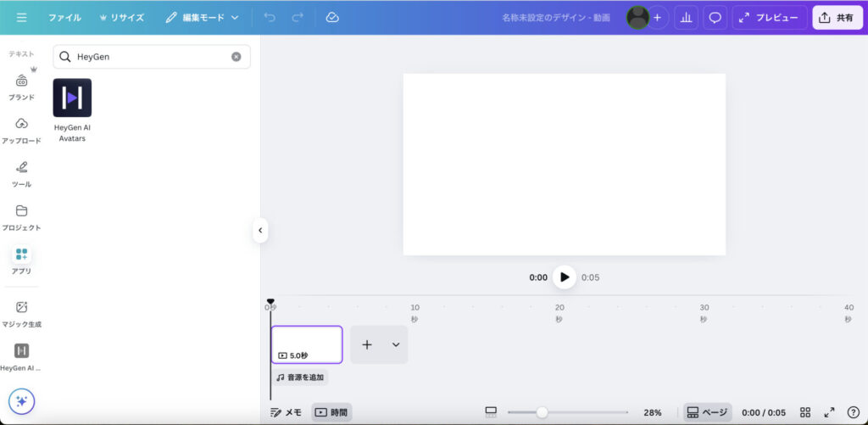Image resolution: width=868 pixels, height=425 pixels.
Task: Toggle the Notes (メモ) panel
Action: tap(286, 412)
